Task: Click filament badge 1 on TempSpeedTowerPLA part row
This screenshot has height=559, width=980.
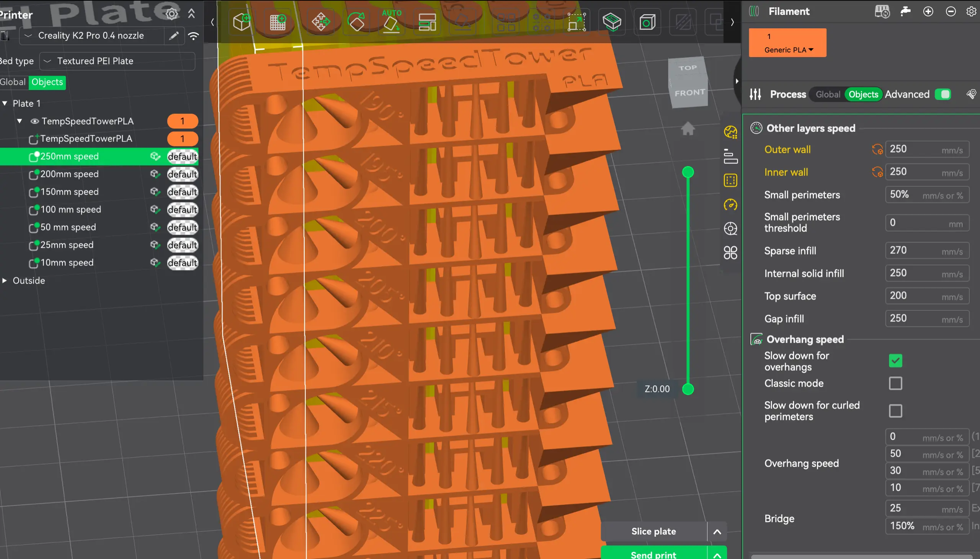Action: pyautogui.click(x=182, y=139)
